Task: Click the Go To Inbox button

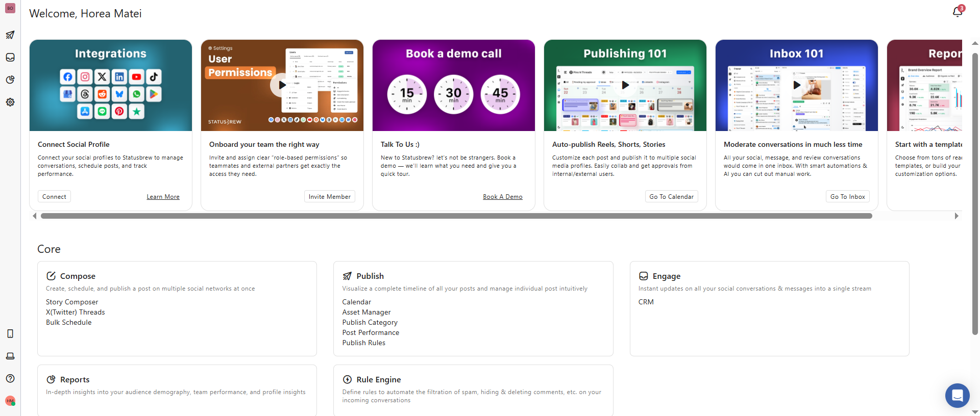Action: (x=847, y=197)
